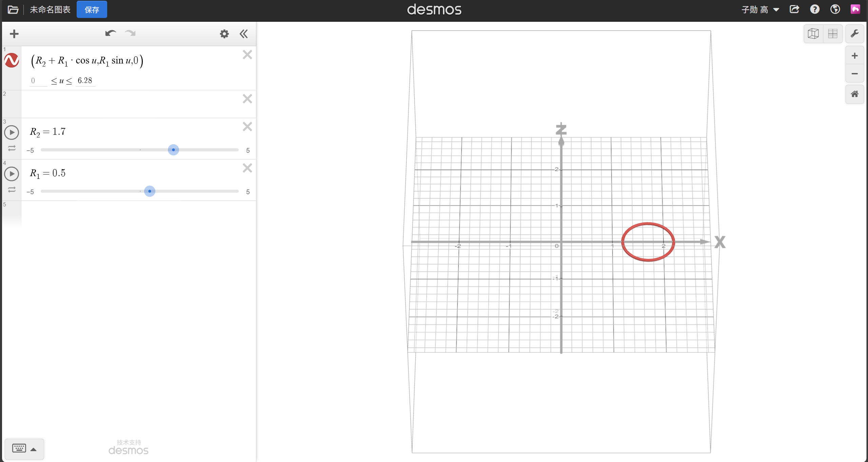
Task: Open the graph settings wrench
Action: pyautogui.click(x=854, y=34)
